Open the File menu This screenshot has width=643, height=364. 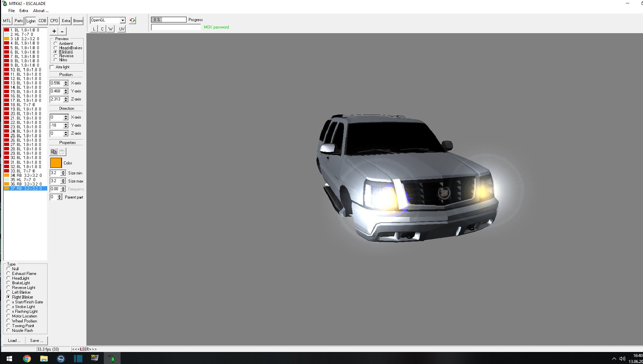[11, 11]
